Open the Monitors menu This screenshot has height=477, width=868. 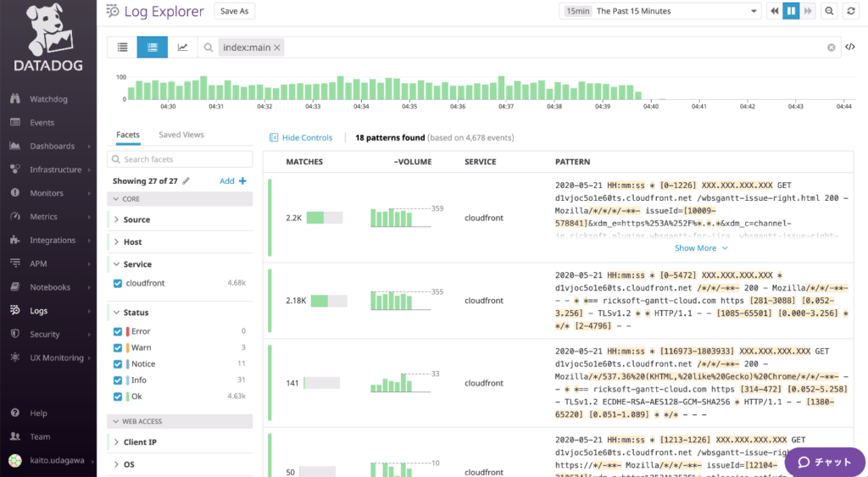47,193
